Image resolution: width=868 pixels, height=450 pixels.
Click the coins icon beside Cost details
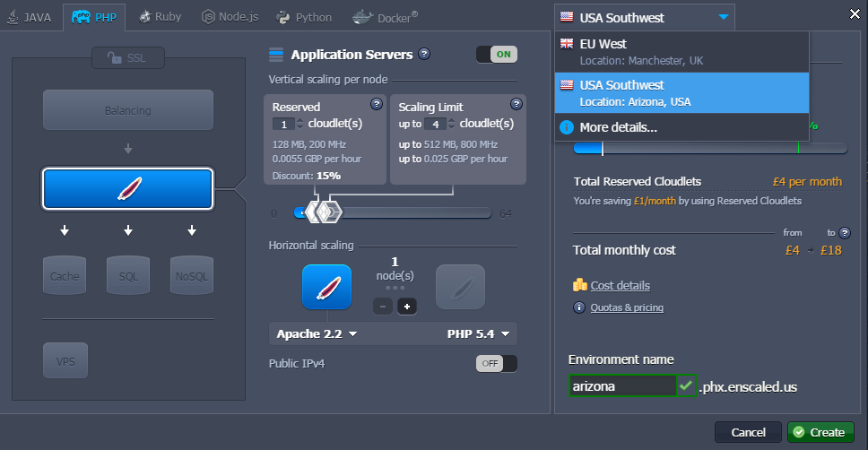click(x=579, y=285)
